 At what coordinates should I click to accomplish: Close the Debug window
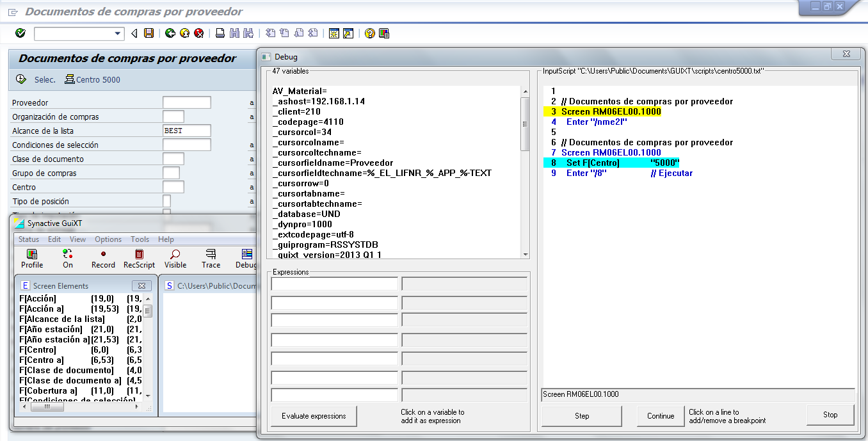tap(845, 55)
